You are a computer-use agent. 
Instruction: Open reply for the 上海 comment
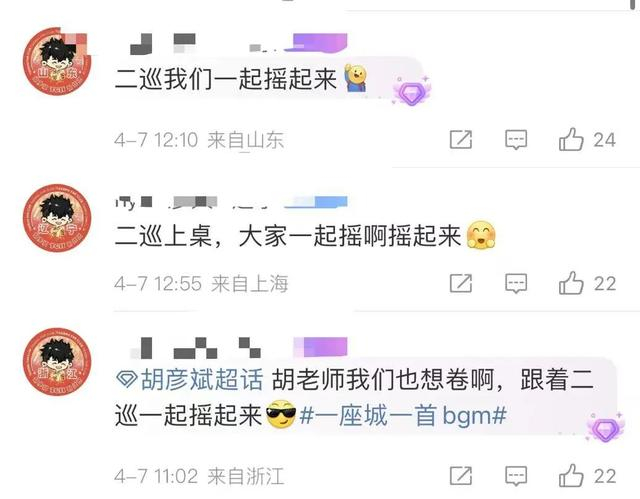click(516, 284)
